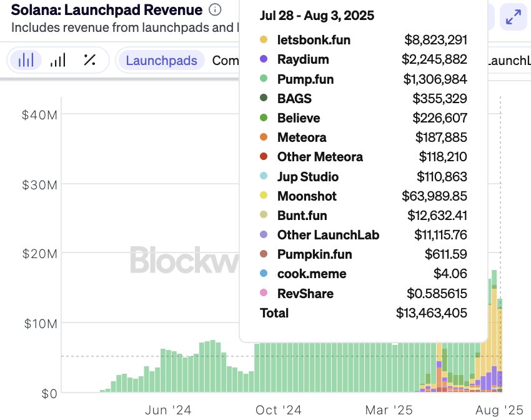Click the Meteora orange legend dot
Screen dimensions: 531x420
pyautogui.click(x=264, y=137)
